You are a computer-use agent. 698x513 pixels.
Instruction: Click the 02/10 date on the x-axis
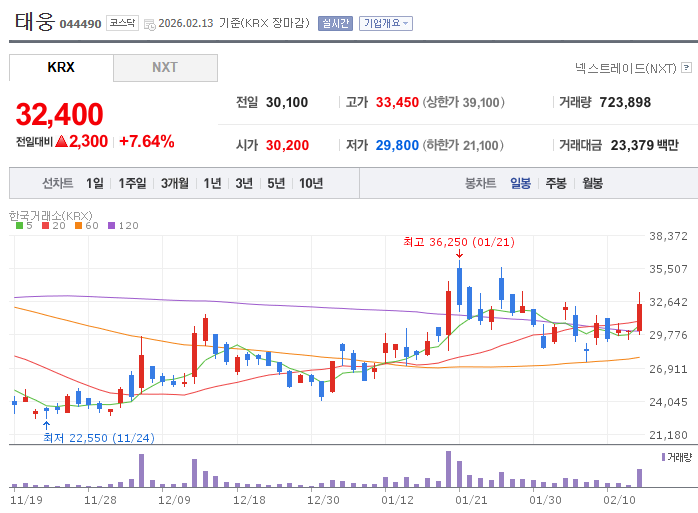click(x=619, y=500)
